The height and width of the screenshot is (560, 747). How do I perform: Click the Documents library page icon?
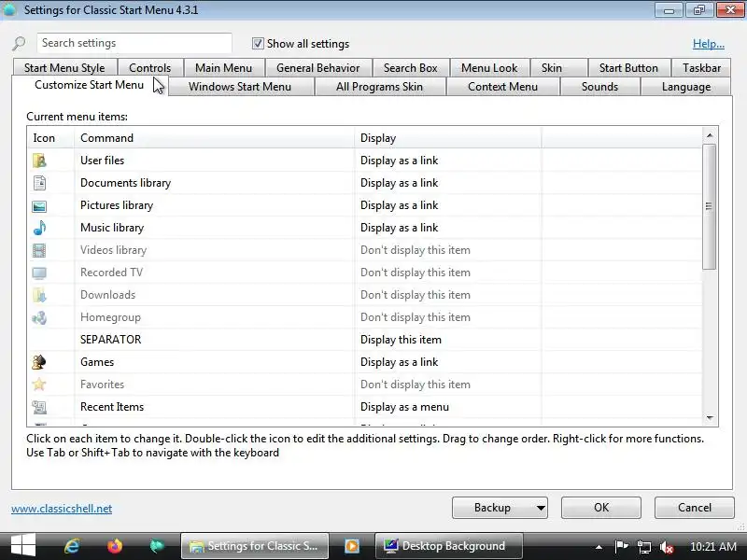(x=39, y=183)
